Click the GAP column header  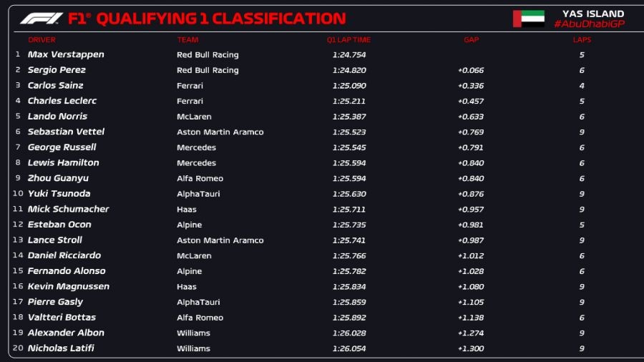pyautogui.click(x=471, y=40)
